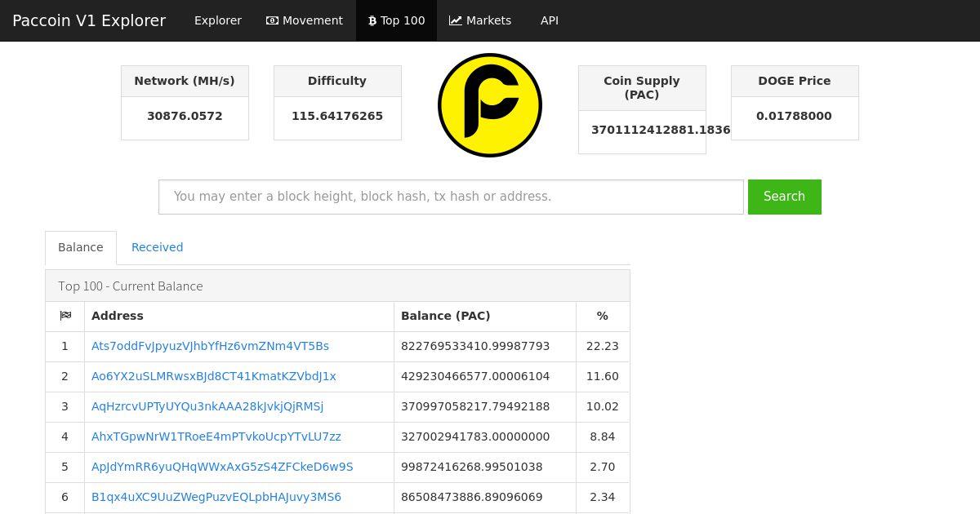Click the 2.34 percent cell
The width and height of the screenshot is (980, 514).
click(603, 497)
